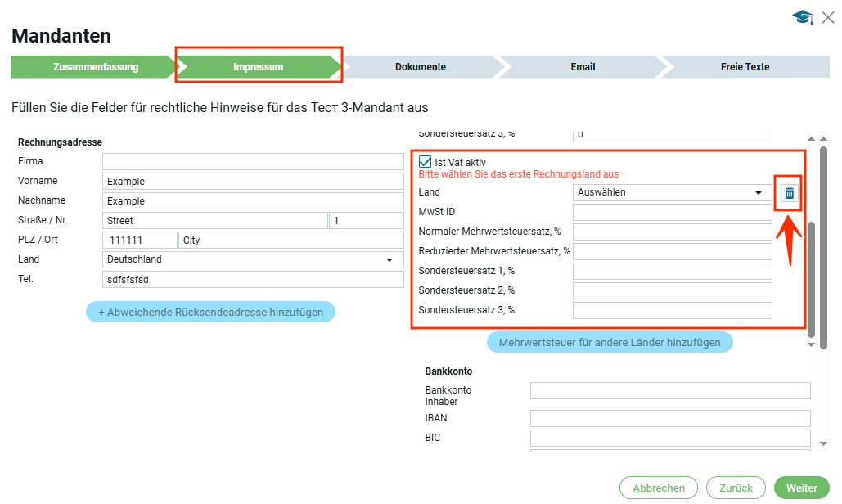The height and width of the screenshot is (504, 842).
Task: Close the Mandanten dialog with X
Action: tap(828, 18)
